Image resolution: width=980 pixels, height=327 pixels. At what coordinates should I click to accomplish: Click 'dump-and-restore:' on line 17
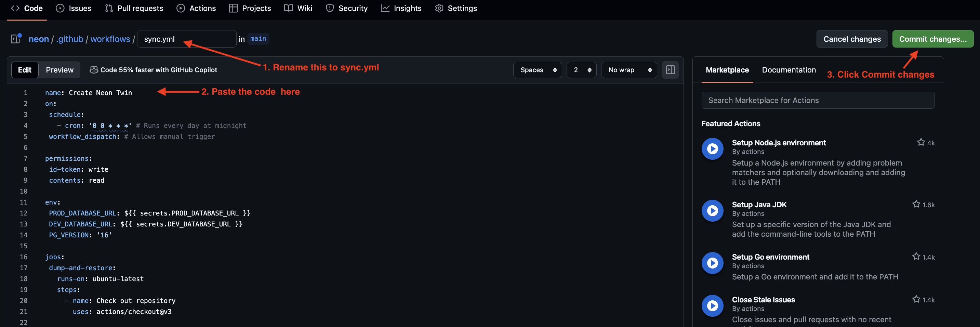(x=82, y=267)
